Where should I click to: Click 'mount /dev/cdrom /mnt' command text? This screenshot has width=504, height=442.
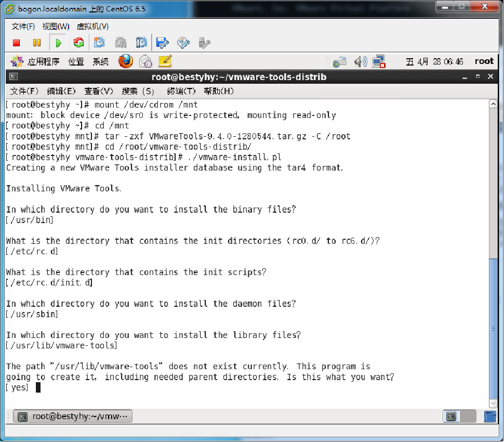(146, 105)
